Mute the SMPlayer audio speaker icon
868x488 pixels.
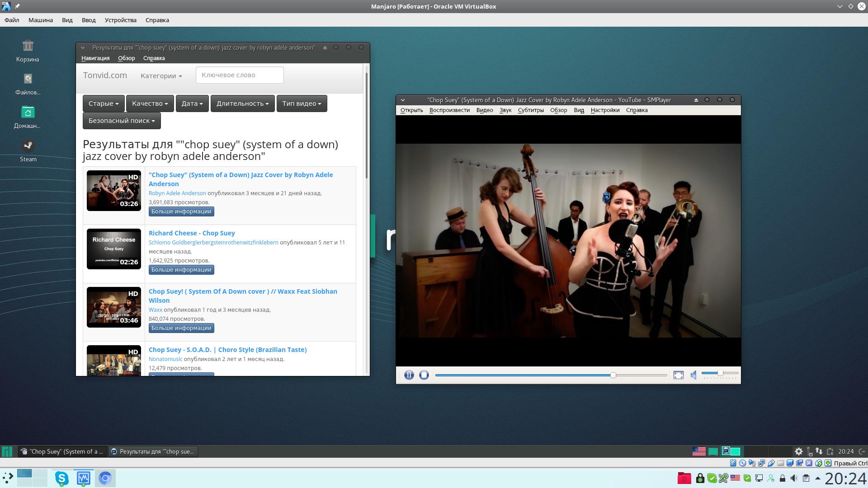(693, 375)
